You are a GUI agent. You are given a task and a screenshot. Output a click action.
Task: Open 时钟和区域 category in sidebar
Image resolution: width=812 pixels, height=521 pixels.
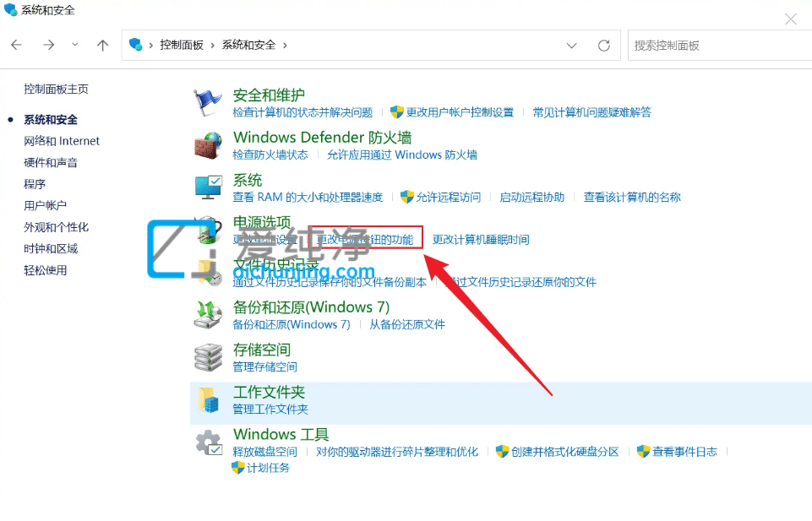[51, 249]
